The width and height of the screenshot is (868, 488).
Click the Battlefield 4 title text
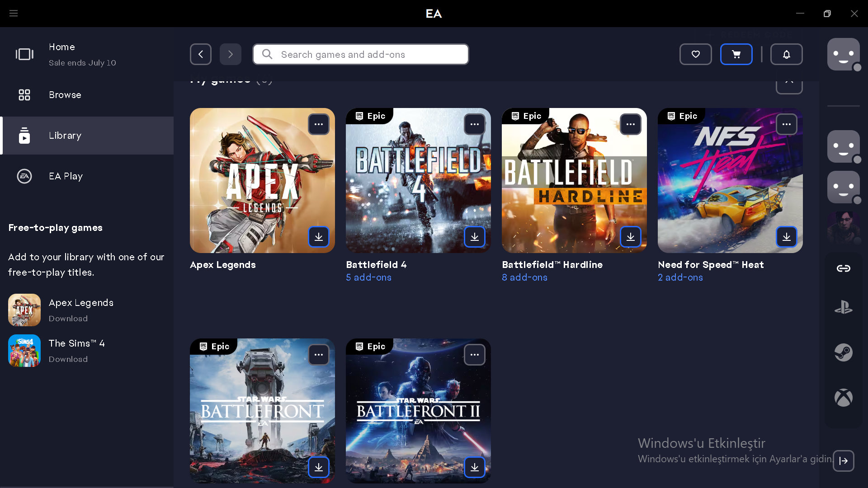click(376, 265)
